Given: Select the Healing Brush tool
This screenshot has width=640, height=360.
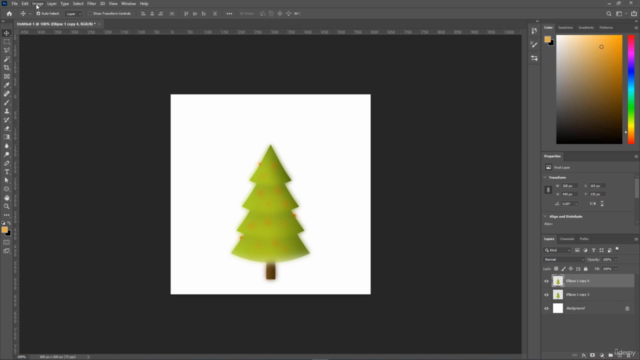Looking at the screenshot, I should [7, 93].
